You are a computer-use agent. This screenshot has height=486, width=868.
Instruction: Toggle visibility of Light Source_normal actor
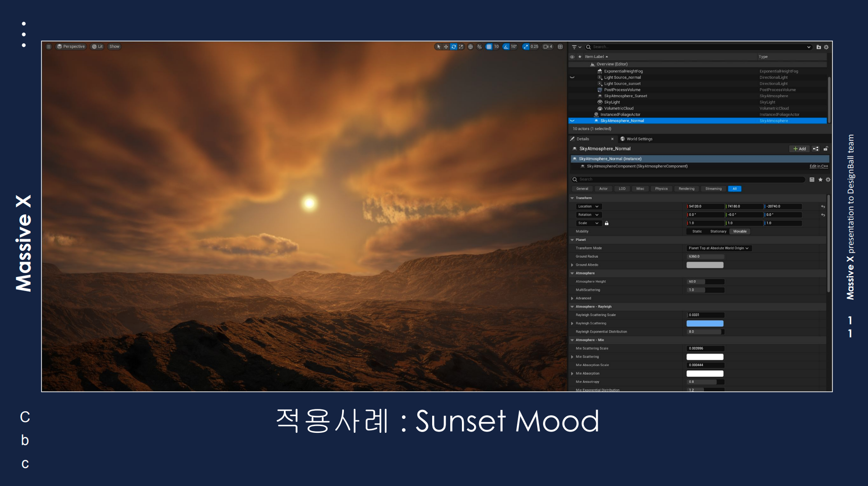tap(572, 77)
